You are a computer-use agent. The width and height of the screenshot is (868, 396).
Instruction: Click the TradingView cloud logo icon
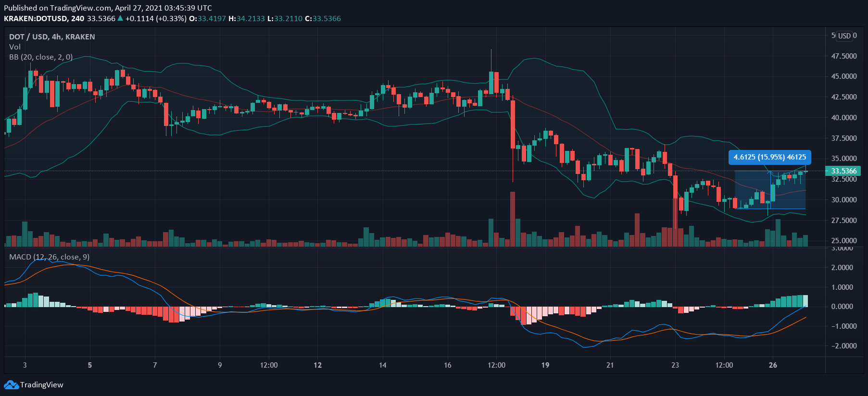12,385
